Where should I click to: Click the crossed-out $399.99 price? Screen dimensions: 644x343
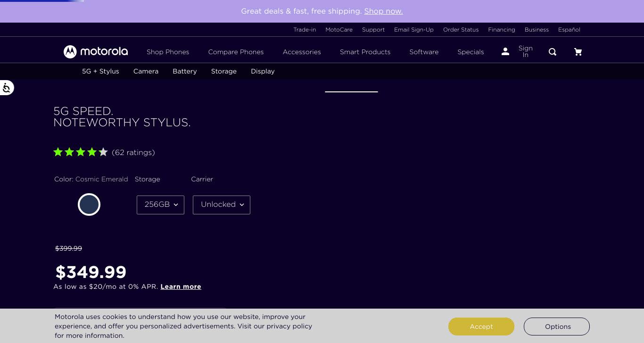click(69, 248)
